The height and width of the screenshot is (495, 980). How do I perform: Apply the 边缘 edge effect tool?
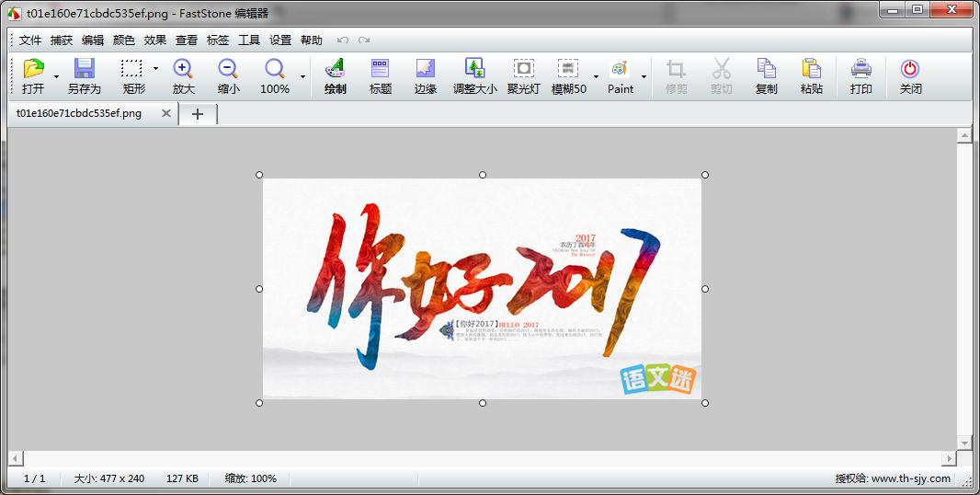[426, 70]
